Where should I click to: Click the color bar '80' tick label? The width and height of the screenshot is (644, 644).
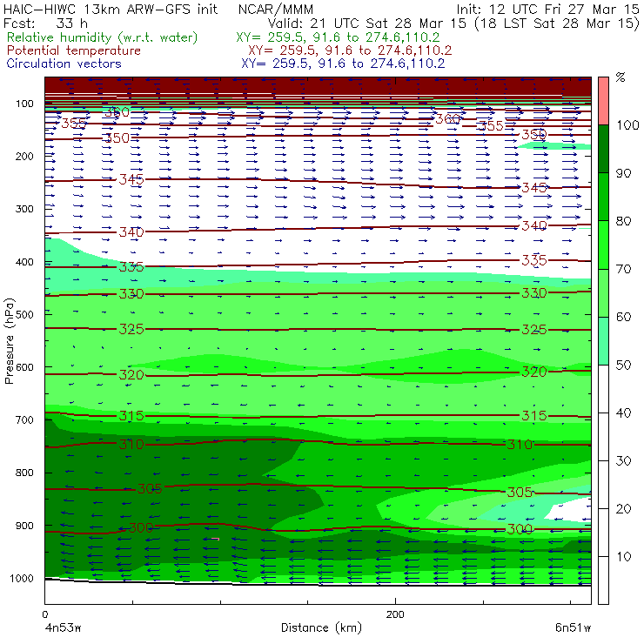click(x=623, y=221)
